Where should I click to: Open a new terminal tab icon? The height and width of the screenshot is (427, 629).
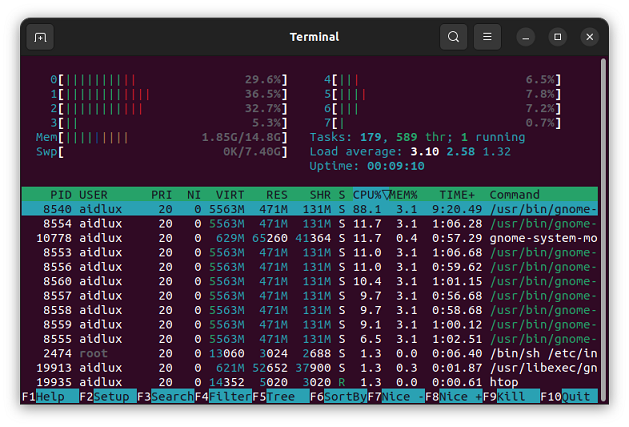click(x=40, y=37)
